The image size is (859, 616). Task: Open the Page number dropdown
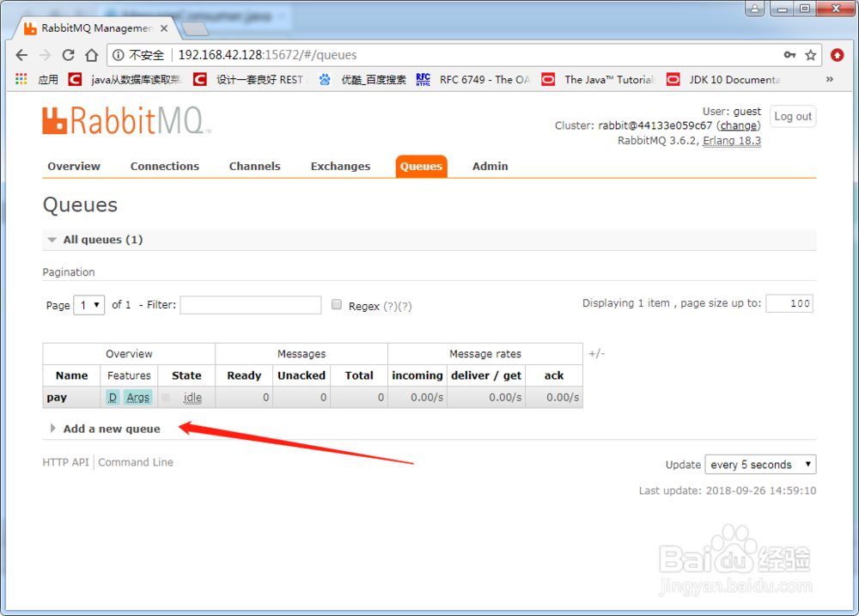88,305
